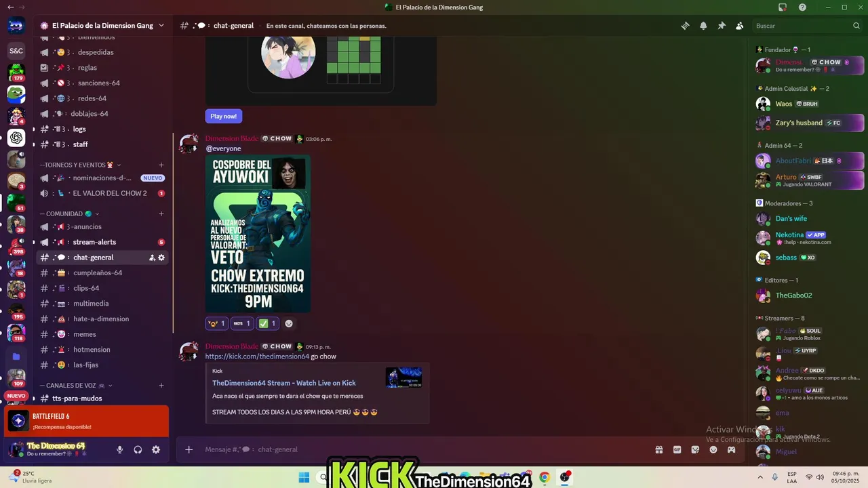
Task: Open the Cospobre del Ayuwoki image
Action: tap(258, 234)
